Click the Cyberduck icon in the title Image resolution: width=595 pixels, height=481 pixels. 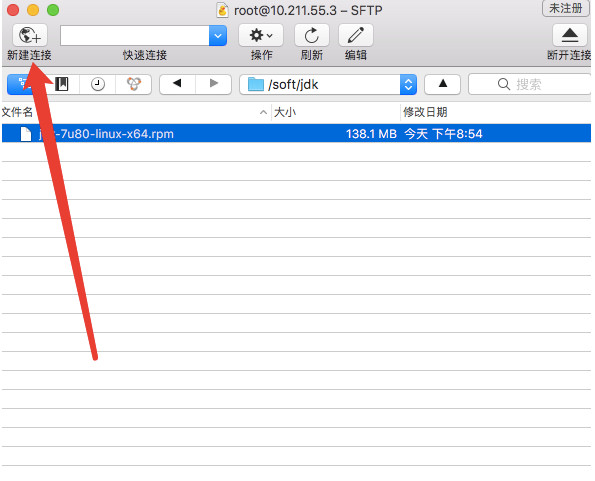(222, 10)
